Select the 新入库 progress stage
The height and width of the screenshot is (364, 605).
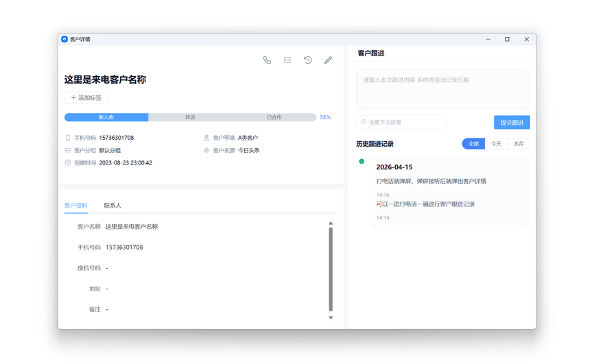click(106, 117)
